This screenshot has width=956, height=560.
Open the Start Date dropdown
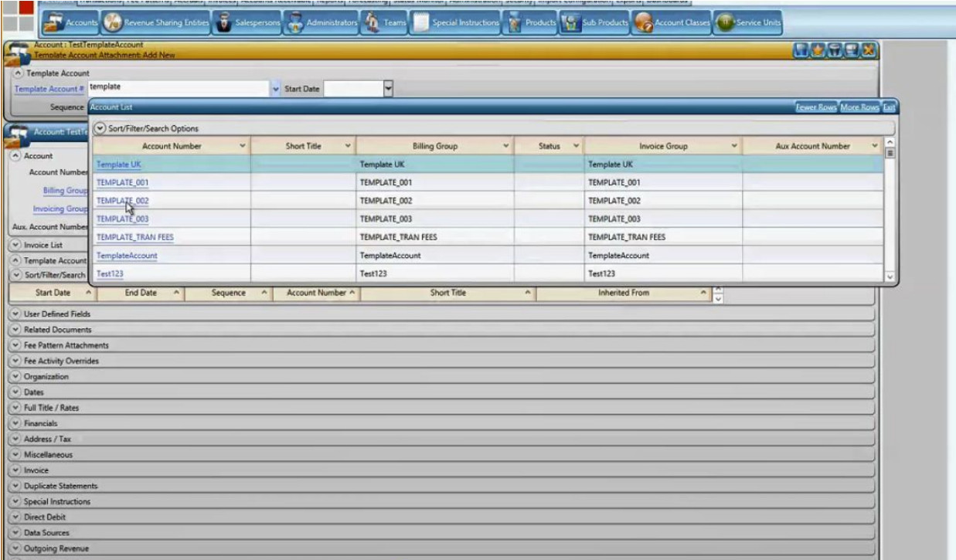[389, 89]
